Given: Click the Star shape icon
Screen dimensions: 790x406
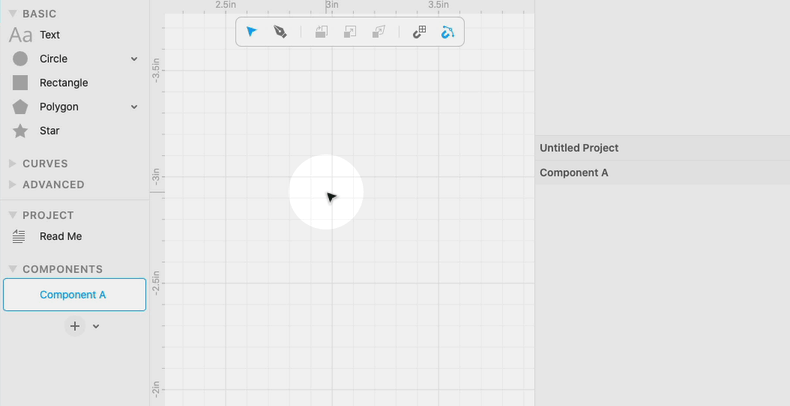Looking at the screenshot, I should pos(20,130).
